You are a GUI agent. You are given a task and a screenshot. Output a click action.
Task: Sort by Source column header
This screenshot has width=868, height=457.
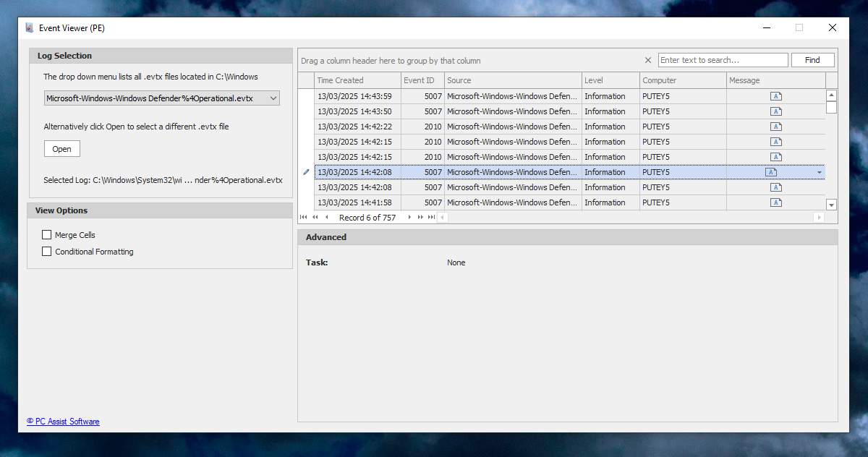click(513, 80)
